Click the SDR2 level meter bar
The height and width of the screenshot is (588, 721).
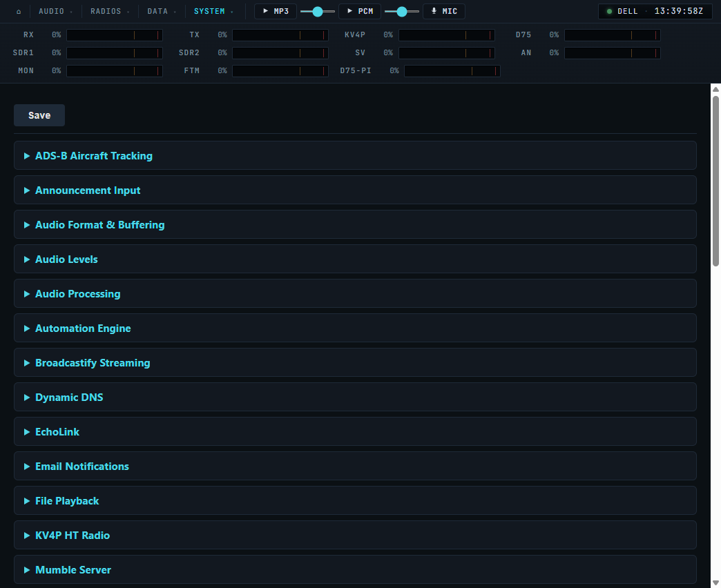point(280,53)
